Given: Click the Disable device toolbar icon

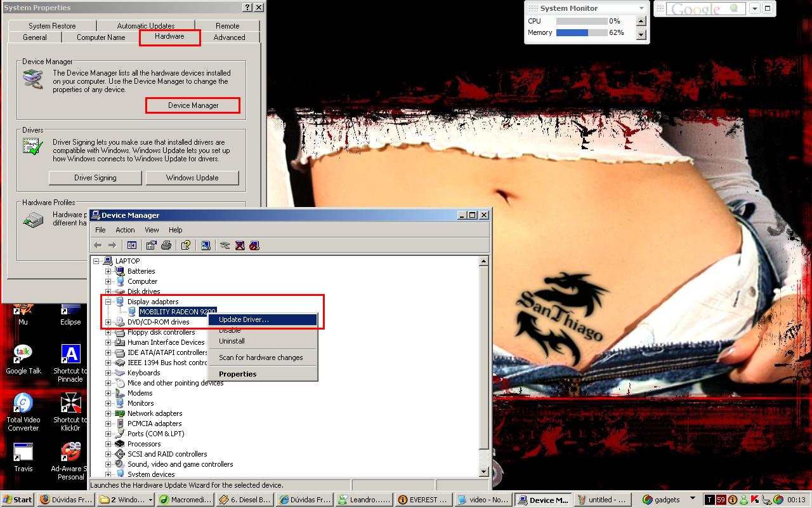Looking at the screenshot, I should (x=254, y=245).
